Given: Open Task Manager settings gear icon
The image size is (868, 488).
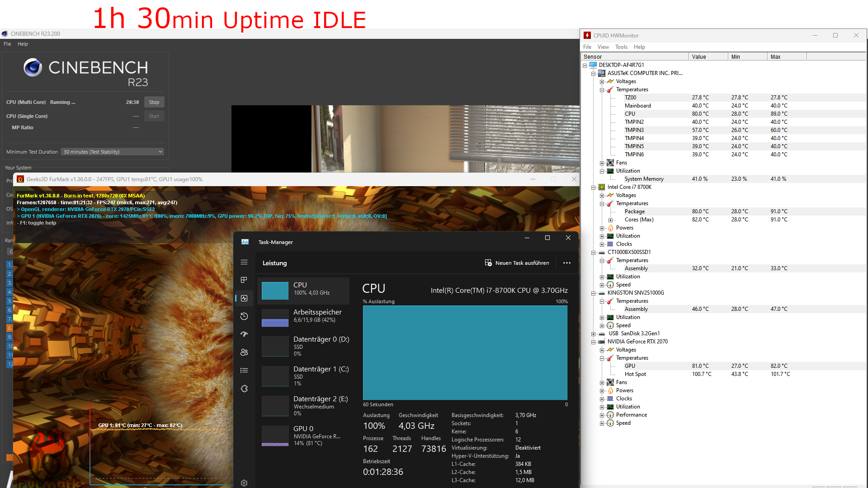Looking at the screenshot, I should coord(244,483).
